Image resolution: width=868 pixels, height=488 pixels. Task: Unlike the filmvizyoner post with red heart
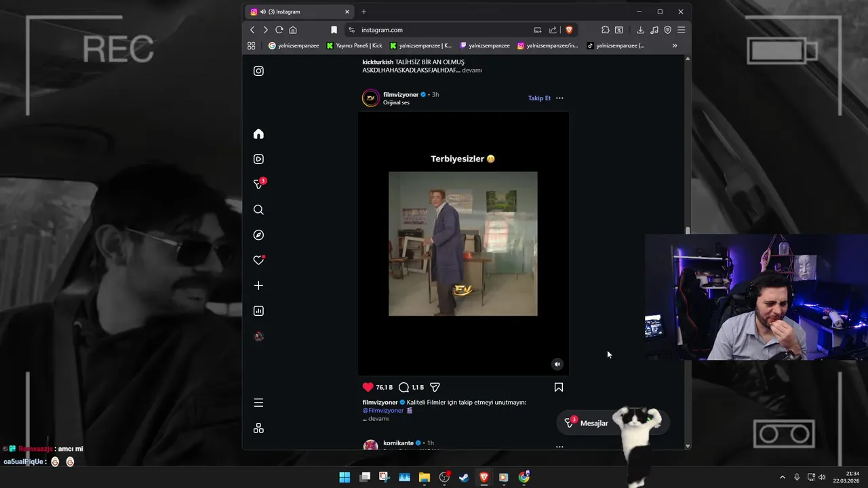click(x=368, y=387)
